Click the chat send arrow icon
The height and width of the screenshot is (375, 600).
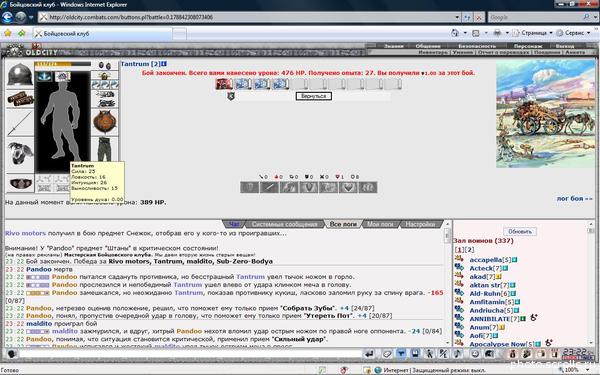tap(369, 354)
